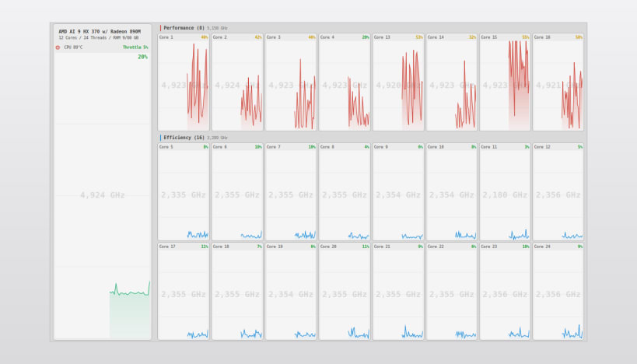Open the Core 2 usage graph
The image size is (637, 364).
237,82
